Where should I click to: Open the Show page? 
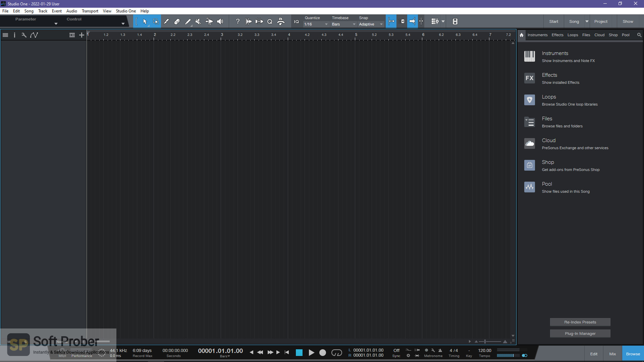point(628,21)
